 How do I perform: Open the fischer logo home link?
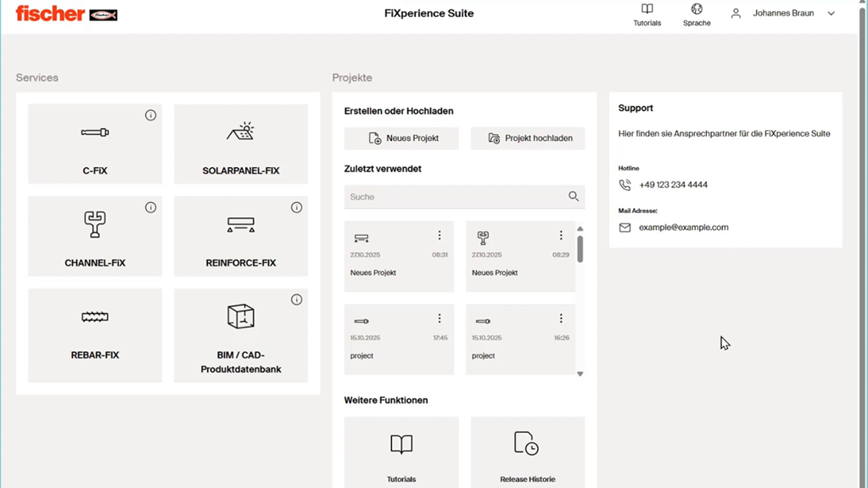coord(66,14)
